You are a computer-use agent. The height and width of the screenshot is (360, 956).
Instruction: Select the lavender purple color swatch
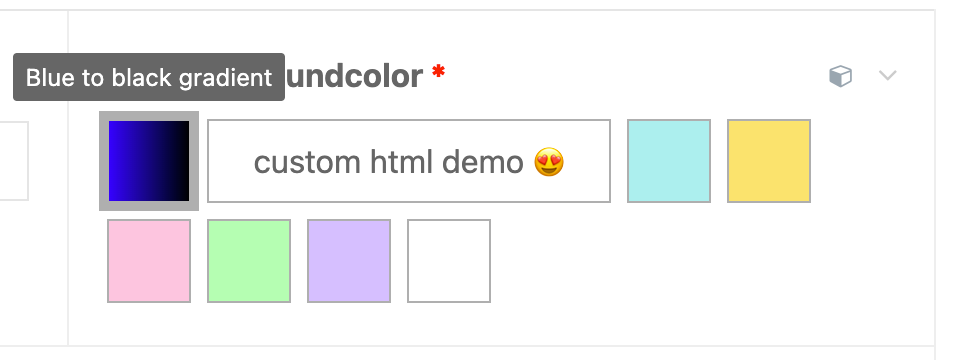tap(349, 261)
